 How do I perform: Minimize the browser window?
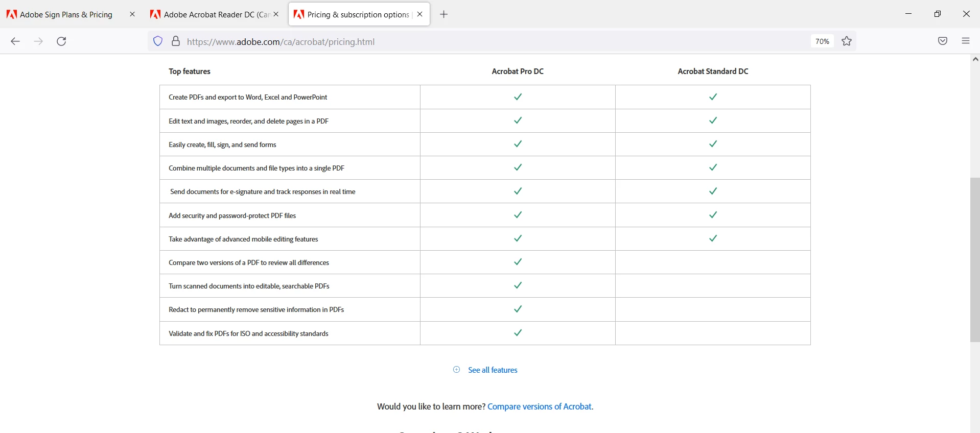(908, 14)
